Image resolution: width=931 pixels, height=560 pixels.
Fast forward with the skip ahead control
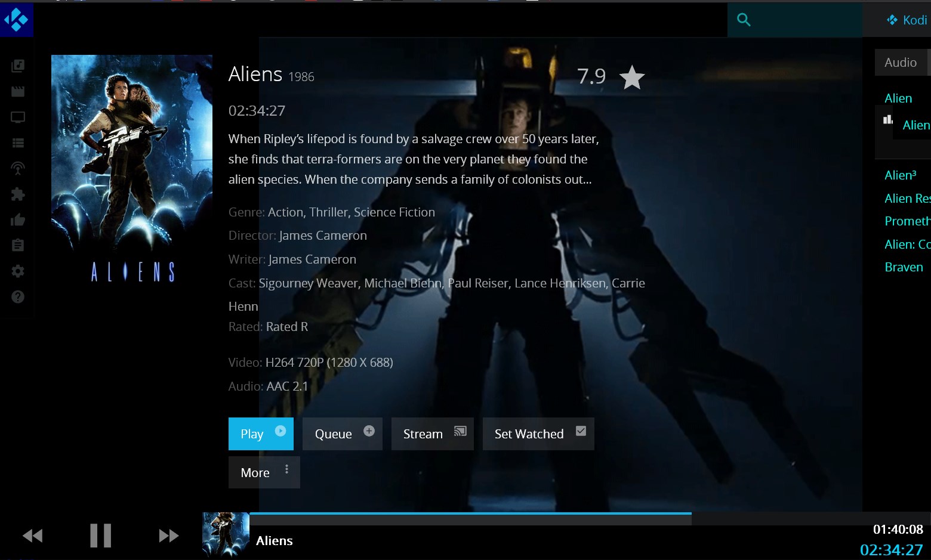tap(169, 536)
